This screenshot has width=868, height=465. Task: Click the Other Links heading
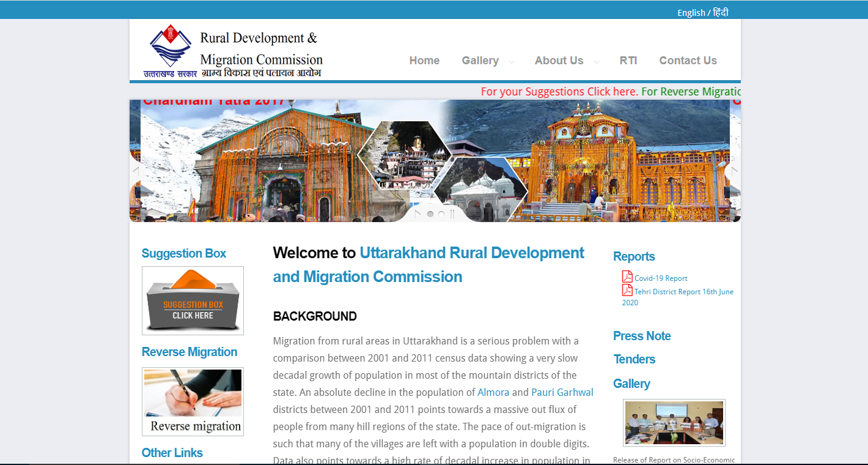click(x=172, y=453)
